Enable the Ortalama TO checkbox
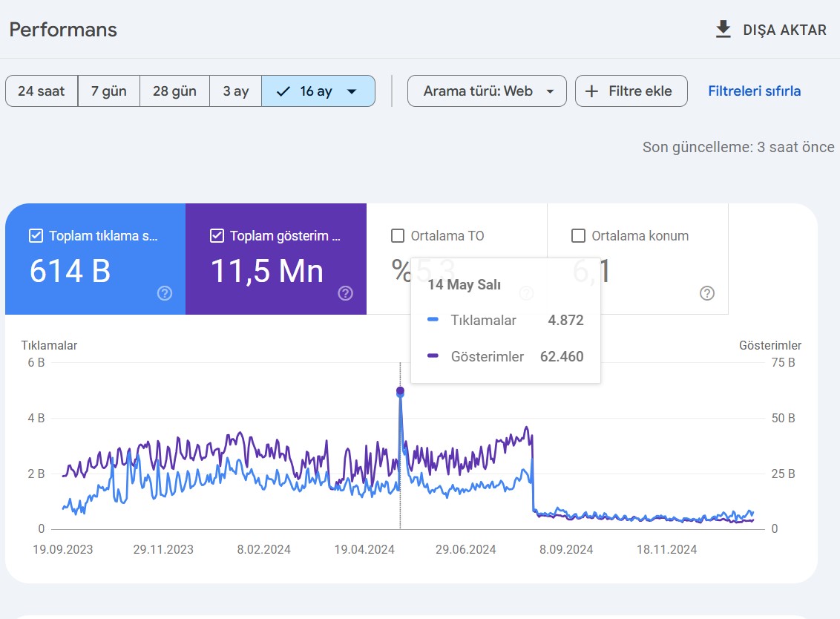 tap(398, 236)
